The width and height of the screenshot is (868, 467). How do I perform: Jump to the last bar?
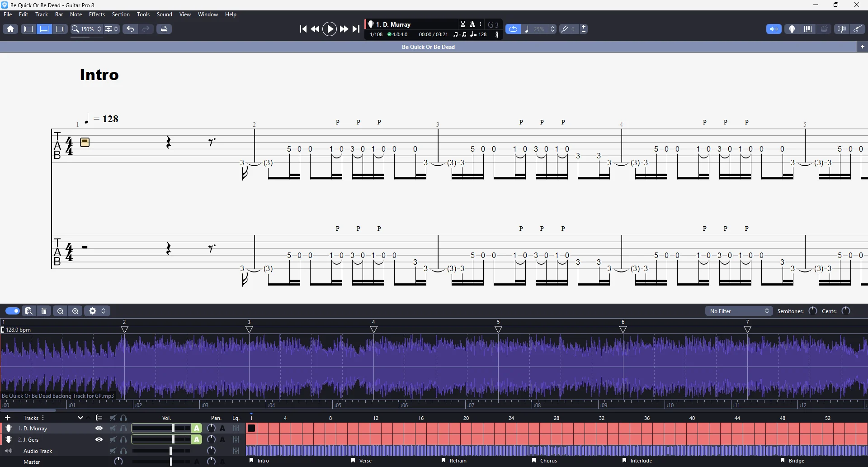click(x=356, y=29)
